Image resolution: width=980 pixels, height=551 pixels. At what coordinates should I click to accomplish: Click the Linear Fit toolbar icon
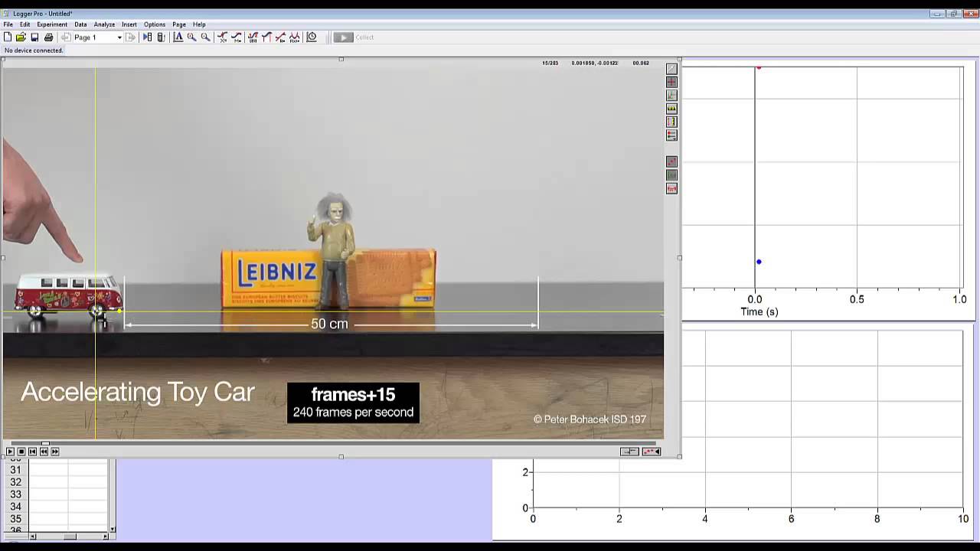coord(280,37)
